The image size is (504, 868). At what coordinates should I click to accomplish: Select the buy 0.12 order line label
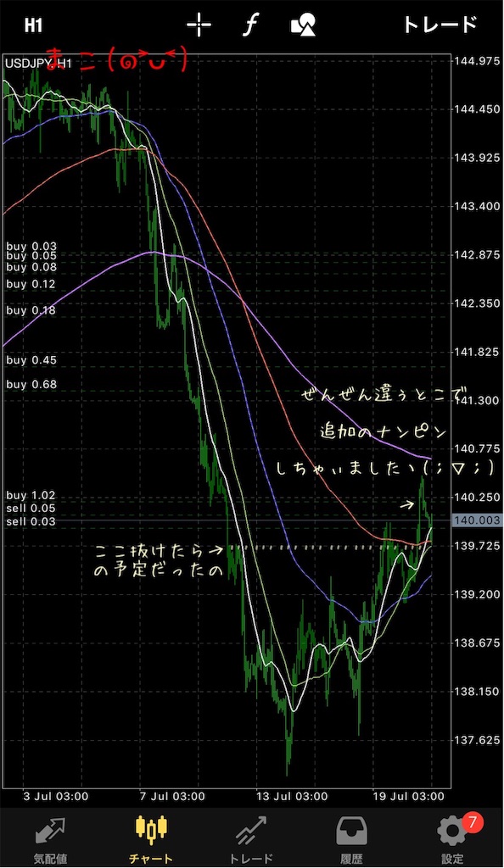(x=31, y=284)
